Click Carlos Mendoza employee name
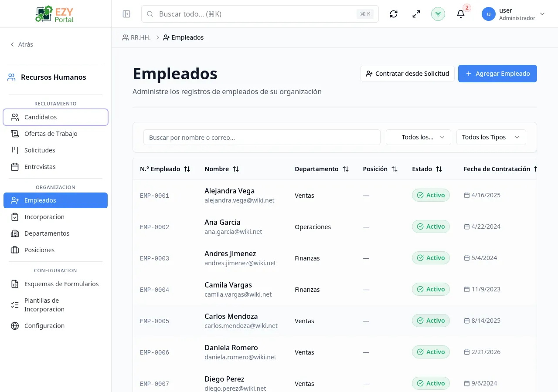 pyautogui.click(x=231, y=316)
